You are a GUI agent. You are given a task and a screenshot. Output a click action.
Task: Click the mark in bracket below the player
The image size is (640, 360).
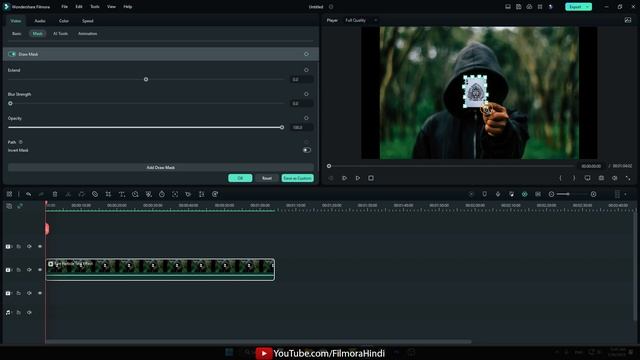pyautogui.click(x=560, y=178)
